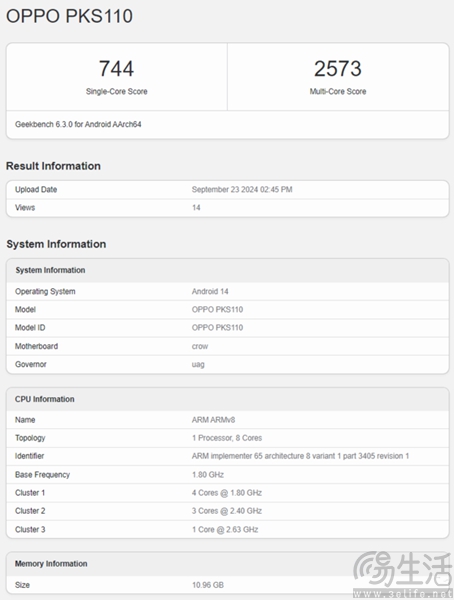Click the Result Information heading
This screenshot has width=454, height=600.
(x=53, y=166)
